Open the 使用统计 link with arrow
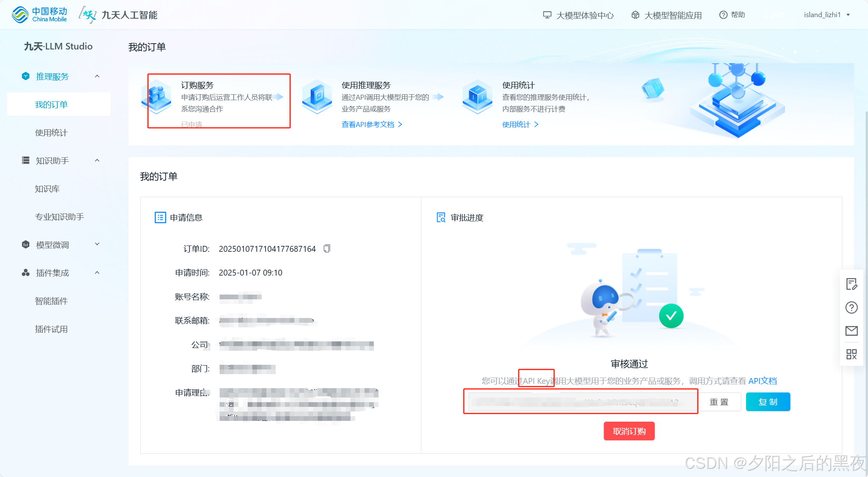Image resolution: width=868 pixels, height=477 pixels. [520, 124]
